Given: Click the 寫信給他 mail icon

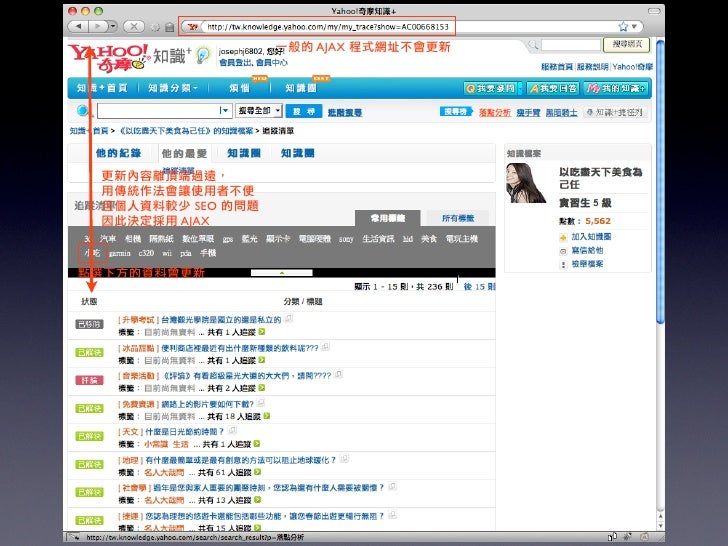Looking at the screenshot, I should click(563, 251).
